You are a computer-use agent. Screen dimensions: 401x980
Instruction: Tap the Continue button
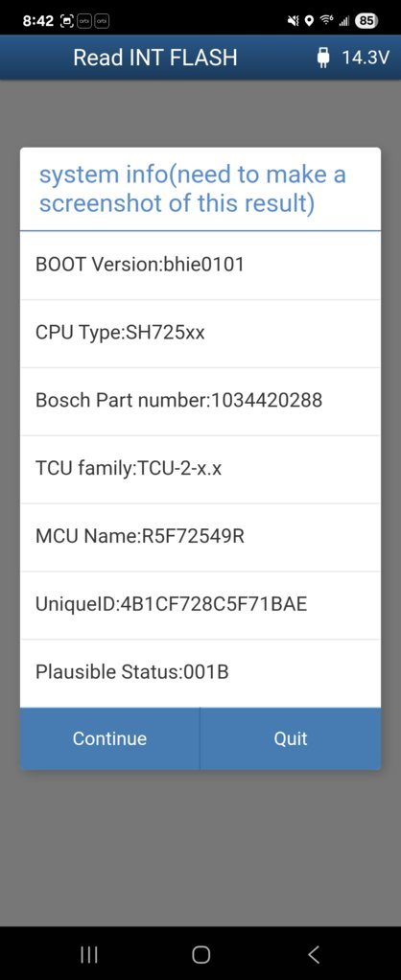coord(109,738)
